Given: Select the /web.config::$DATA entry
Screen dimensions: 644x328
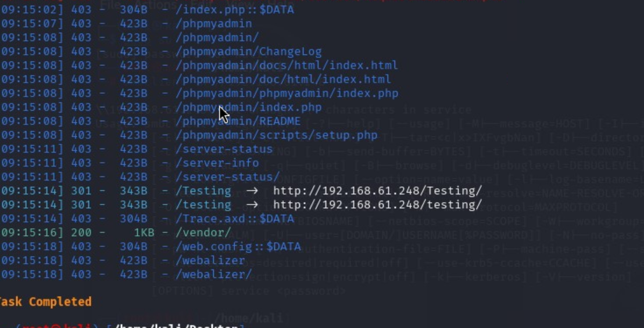Looking at the screenshot, I should [238, 247].
